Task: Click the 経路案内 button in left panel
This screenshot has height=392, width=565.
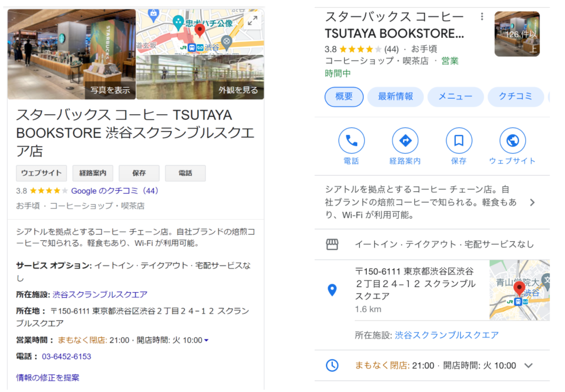Action: [93, 173]
